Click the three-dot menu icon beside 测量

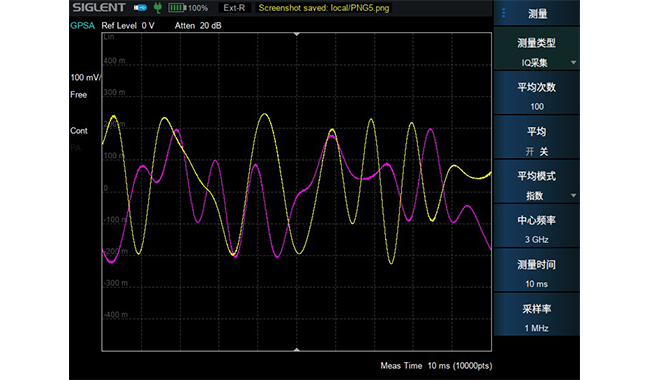tap(503, 13)
